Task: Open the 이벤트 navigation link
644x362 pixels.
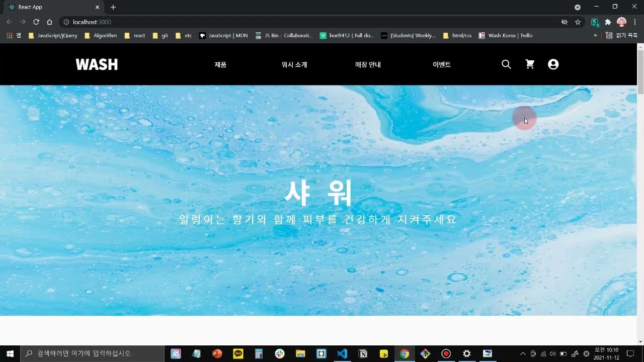Action: (442, 65)
